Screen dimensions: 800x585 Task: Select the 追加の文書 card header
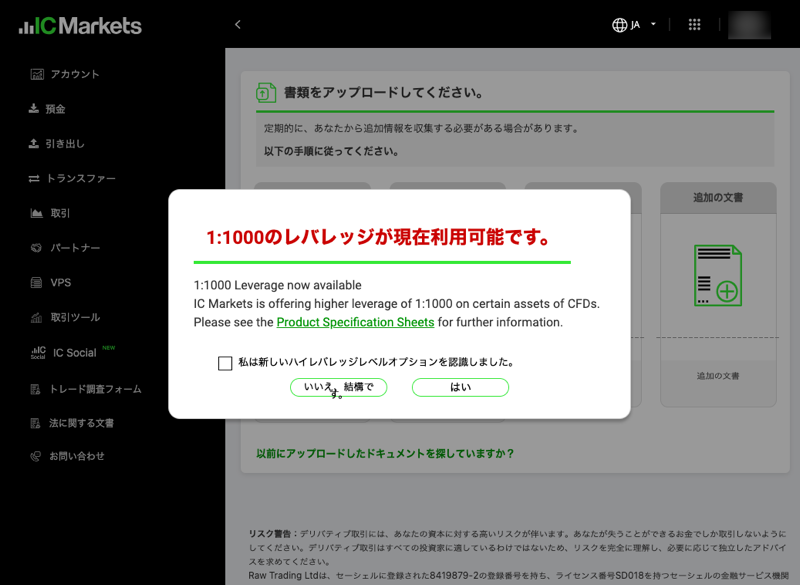click(718, 198)
